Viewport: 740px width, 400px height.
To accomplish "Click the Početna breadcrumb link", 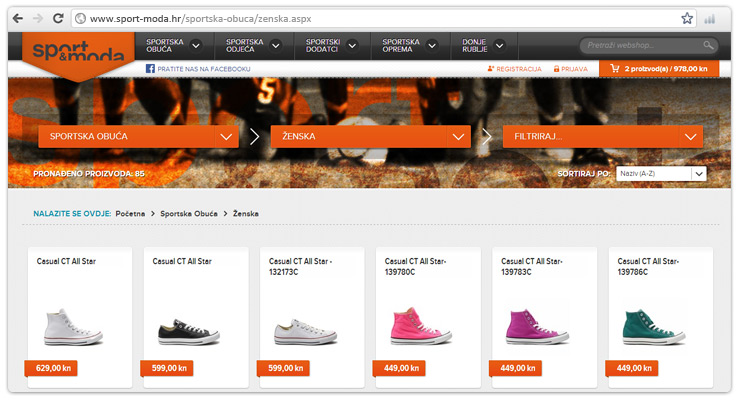I will click(130, 214).
